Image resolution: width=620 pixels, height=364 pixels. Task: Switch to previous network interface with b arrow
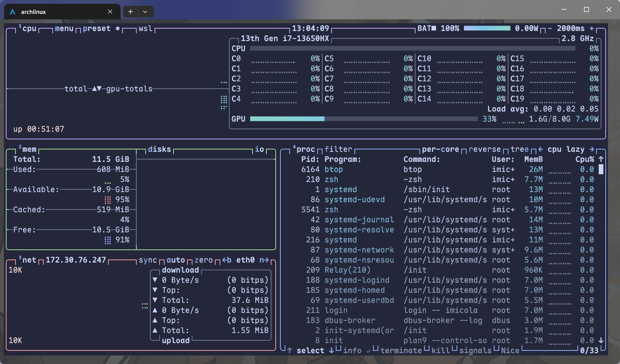click(x=227, y=260)
